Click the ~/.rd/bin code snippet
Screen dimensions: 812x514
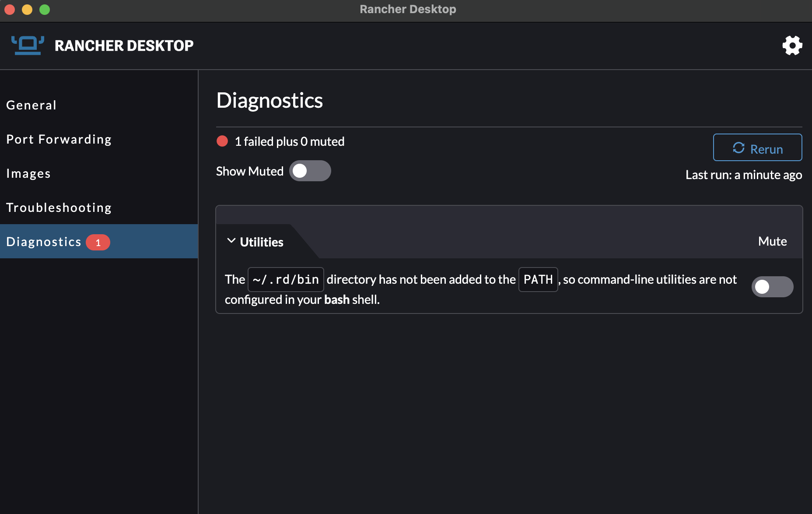[285, 279]
